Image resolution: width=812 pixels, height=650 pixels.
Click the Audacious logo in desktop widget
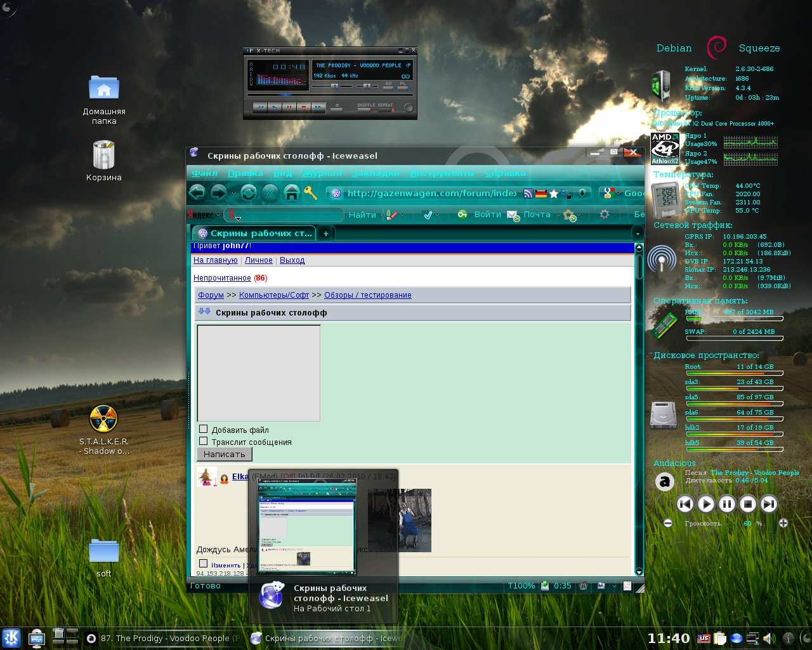[664, 482]
